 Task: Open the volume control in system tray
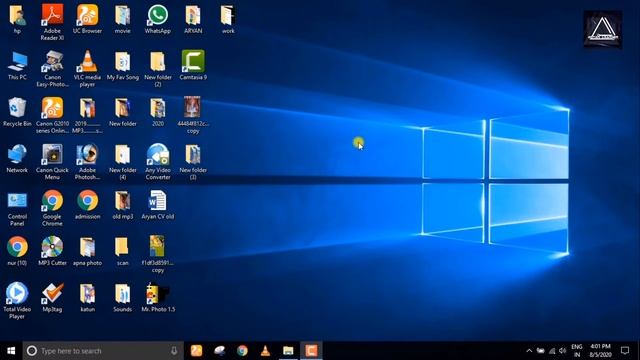click(563, 351)
